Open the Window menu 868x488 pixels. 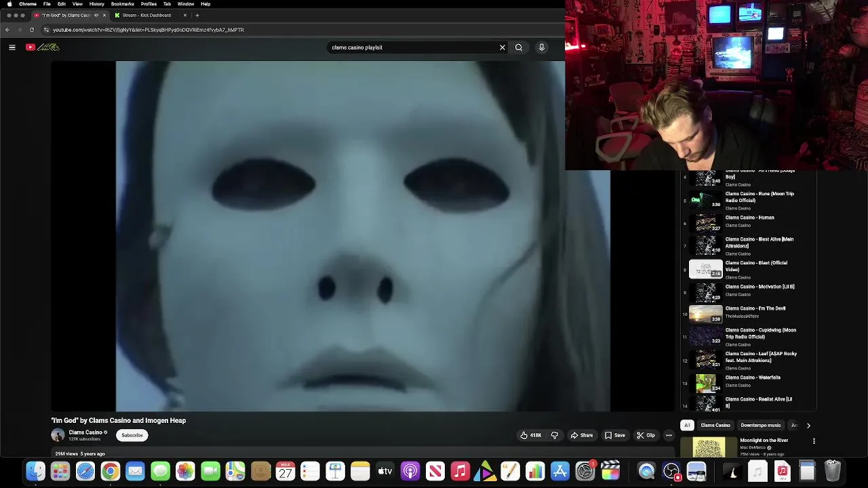click(186, 4)
